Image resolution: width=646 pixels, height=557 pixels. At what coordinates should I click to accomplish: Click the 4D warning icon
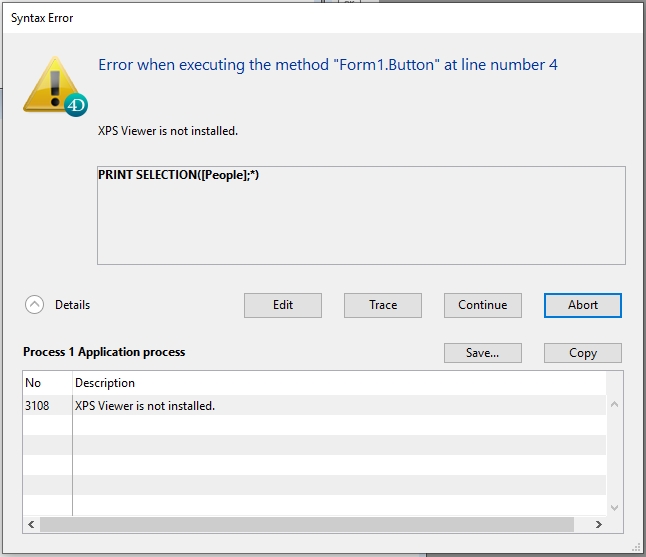click(x=55, y=86)
